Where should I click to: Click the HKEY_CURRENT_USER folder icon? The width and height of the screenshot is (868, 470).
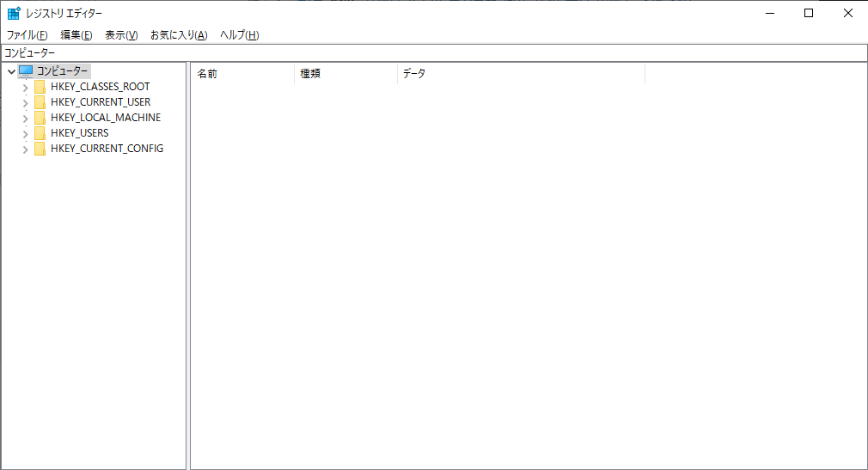40,102
